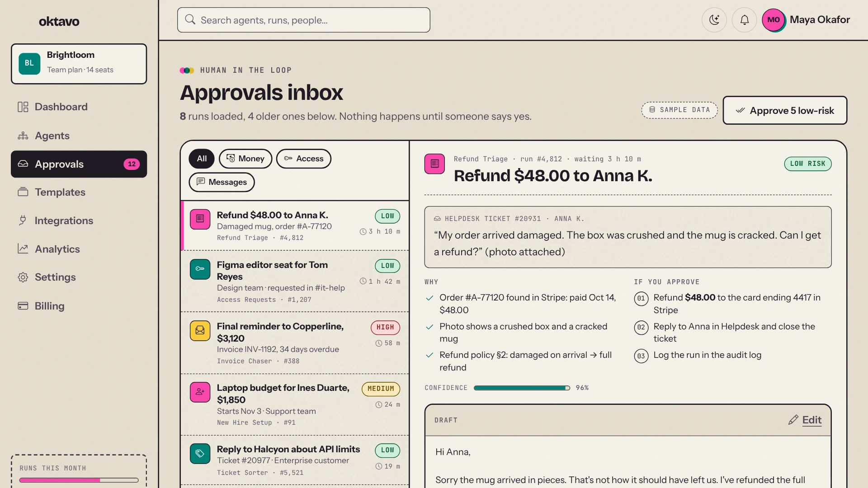Image resolution: width=868 pixels, height=488 pixels.
Task: Open the Brightloom workspace switcher
Action: click(x=79, y=64)
